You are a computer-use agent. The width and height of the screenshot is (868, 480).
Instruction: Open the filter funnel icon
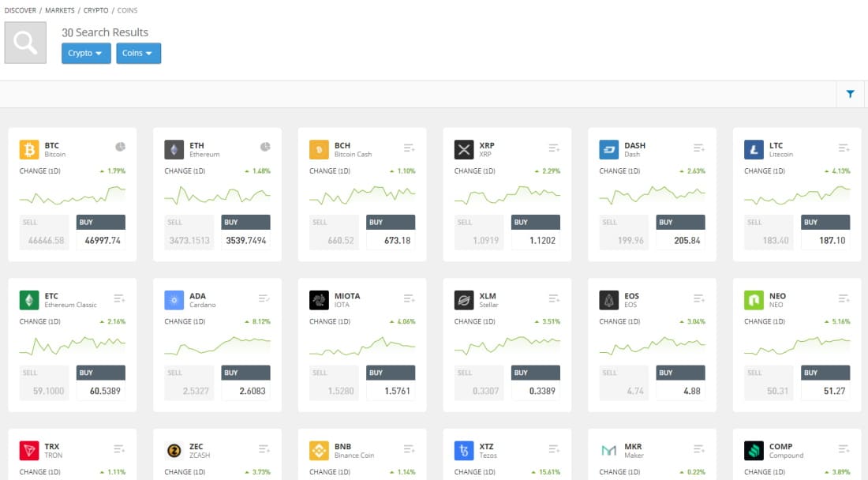click(851, 94)
